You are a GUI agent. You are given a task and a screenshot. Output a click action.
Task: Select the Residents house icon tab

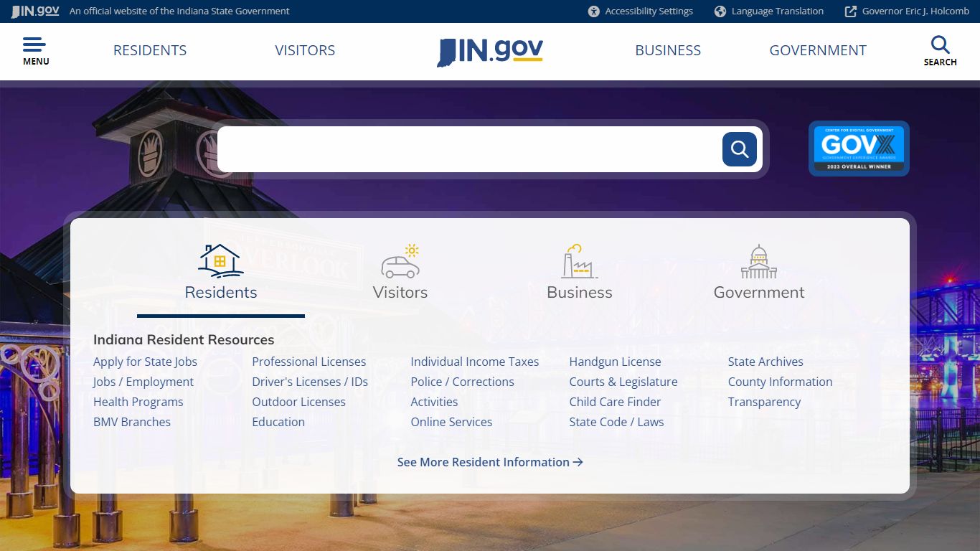pos(221,273)
